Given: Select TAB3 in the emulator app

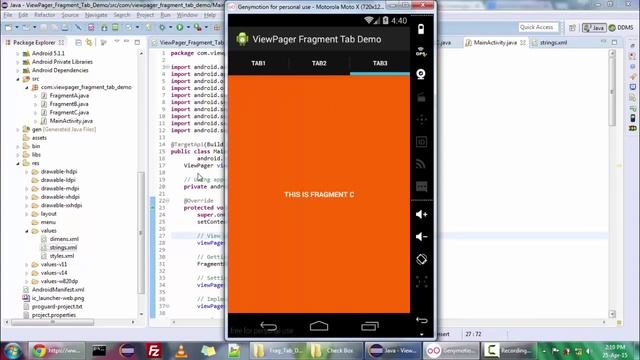Looking at the screenshot, I should coord(380,63).
